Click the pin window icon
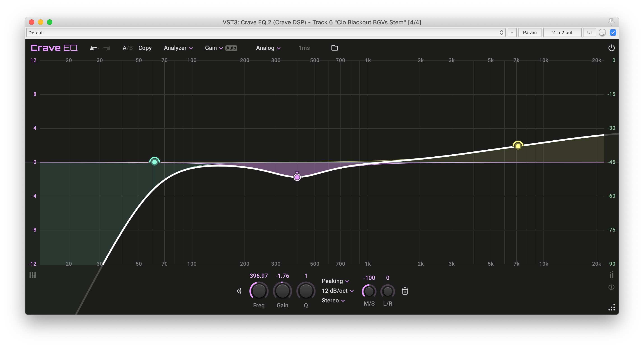The height and width of the screenshot is (348, 644). [611, 22]
